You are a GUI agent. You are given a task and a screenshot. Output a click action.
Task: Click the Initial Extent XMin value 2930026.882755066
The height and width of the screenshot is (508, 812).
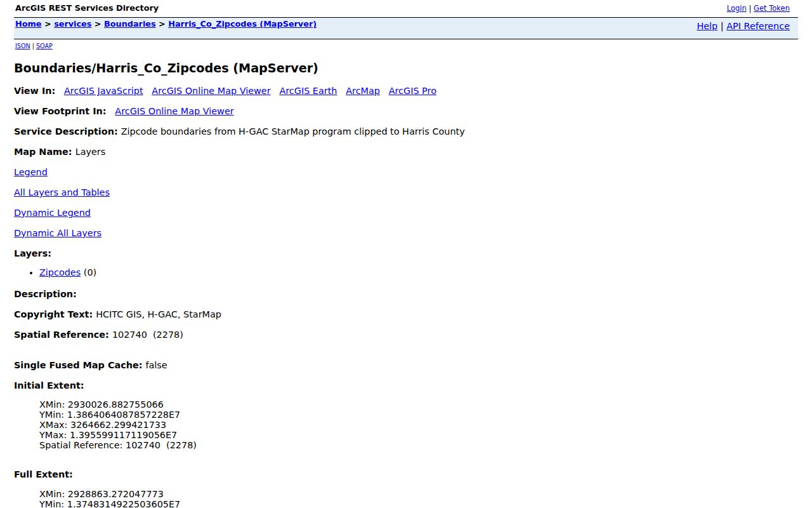[x=115, y=404]
